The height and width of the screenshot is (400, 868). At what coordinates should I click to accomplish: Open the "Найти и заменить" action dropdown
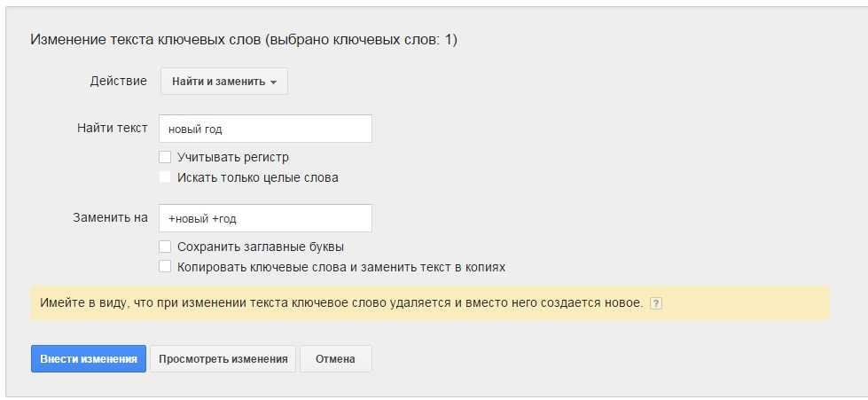[x=223, y=82]
